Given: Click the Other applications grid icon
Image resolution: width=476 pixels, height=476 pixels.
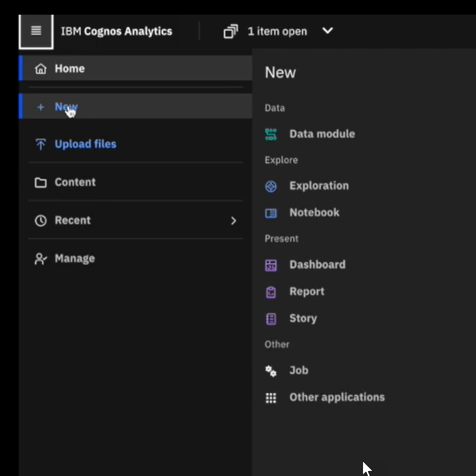Looking at the screenshot, I should pyautogui.click(x=271, y=398).
